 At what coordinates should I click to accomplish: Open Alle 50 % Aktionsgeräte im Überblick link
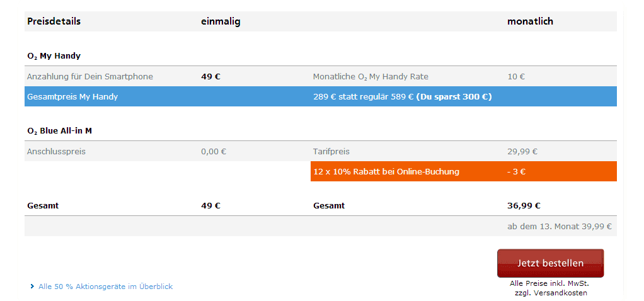pos(106,287)
